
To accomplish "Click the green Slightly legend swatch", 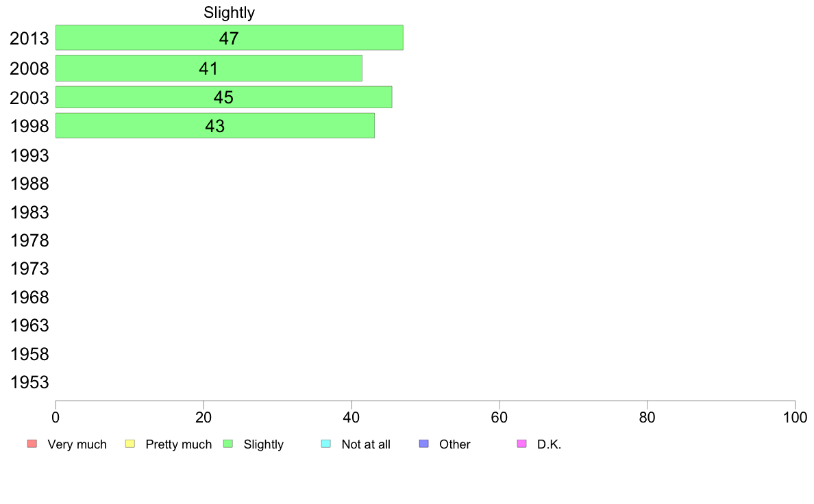I will (x=228, y=444).
